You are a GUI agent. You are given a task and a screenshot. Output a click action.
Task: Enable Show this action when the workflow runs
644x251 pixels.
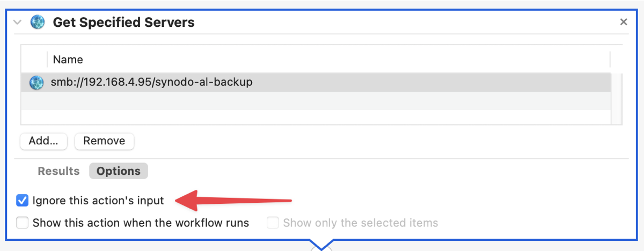pos(23,223)
